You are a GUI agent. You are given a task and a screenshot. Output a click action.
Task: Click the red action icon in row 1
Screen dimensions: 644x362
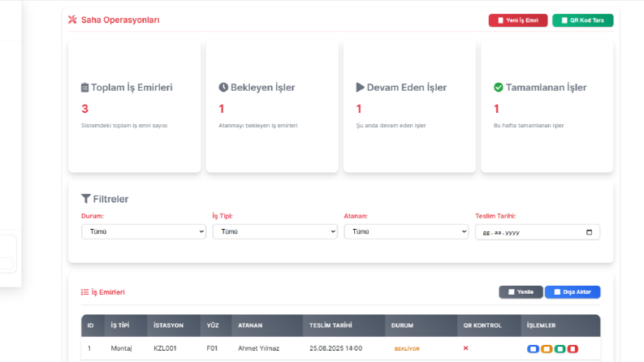573,349
